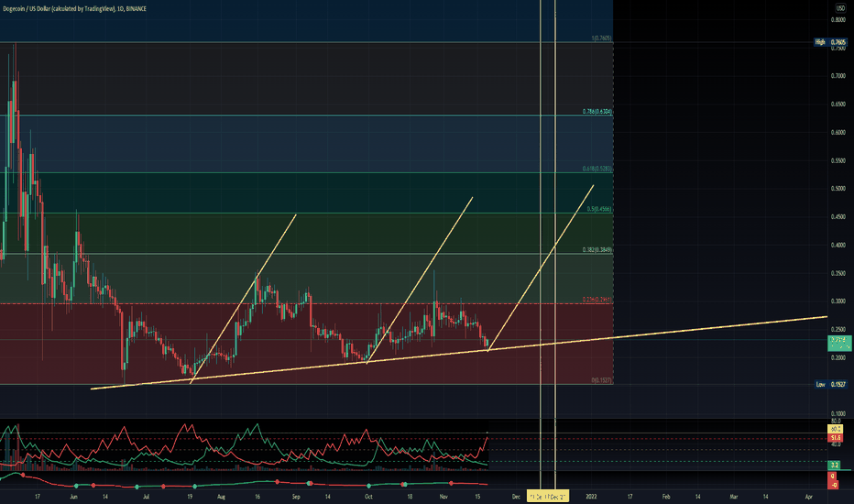Select the 0.382(0.3849) Fibonacci level label
854x504 pixels.
coord(597,250)
